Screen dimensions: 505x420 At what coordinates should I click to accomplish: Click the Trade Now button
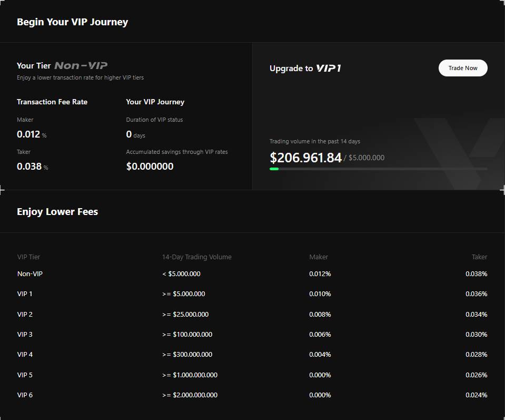coord(463,68)
